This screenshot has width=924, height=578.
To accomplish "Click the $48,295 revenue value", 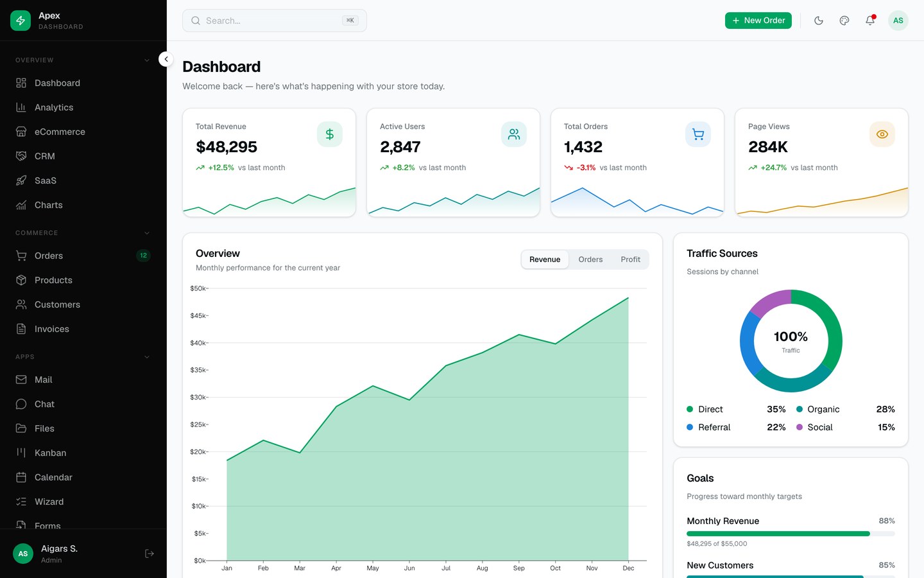I will pyautogui.click(x=227, y=147).
